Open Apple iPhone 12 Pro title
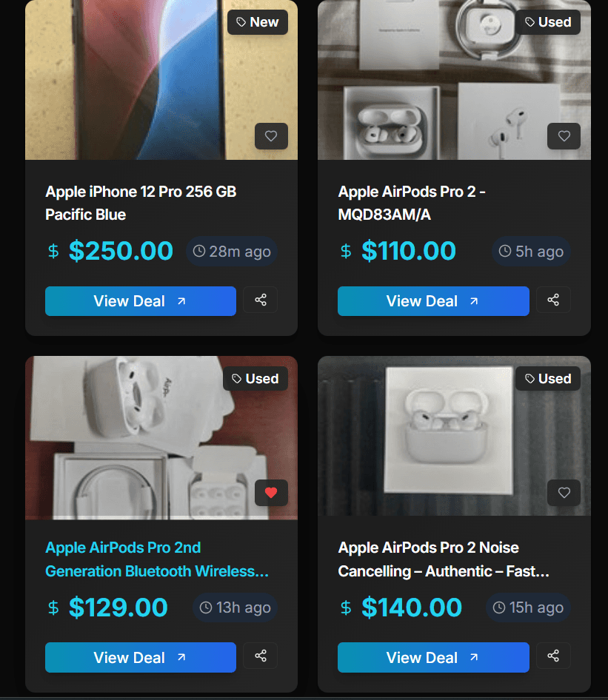 pos(141,203)
